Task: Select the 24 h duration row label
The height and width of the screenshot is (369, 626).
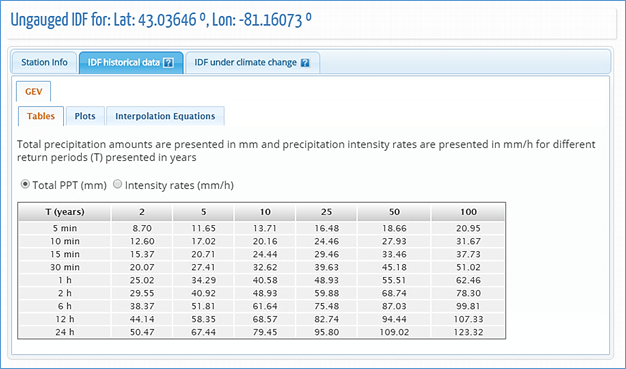Action: tap(65, 332)
